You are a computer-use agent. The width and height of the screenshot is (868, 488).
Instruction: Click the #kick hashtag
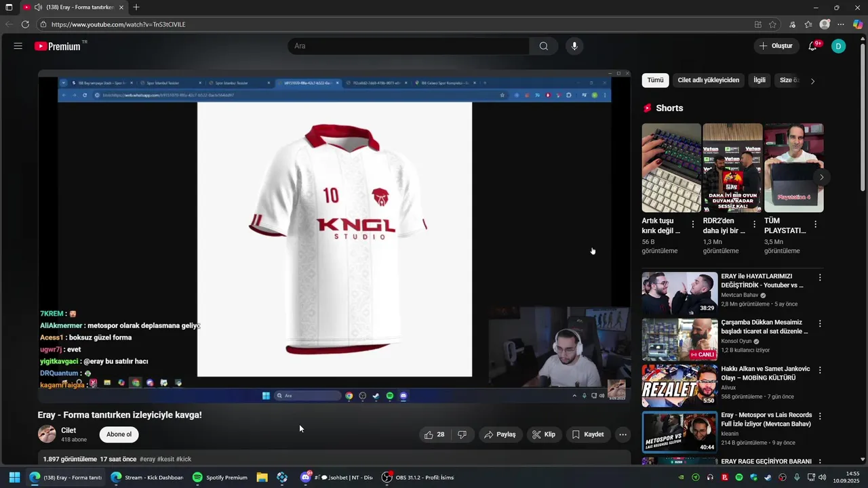[184, 460]
